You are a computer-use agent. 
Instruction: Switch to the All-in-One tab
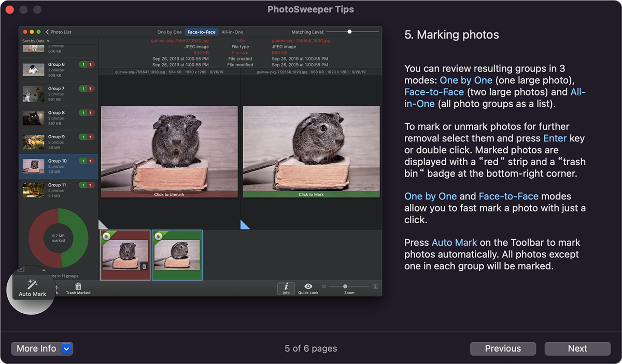coord(232,32)
